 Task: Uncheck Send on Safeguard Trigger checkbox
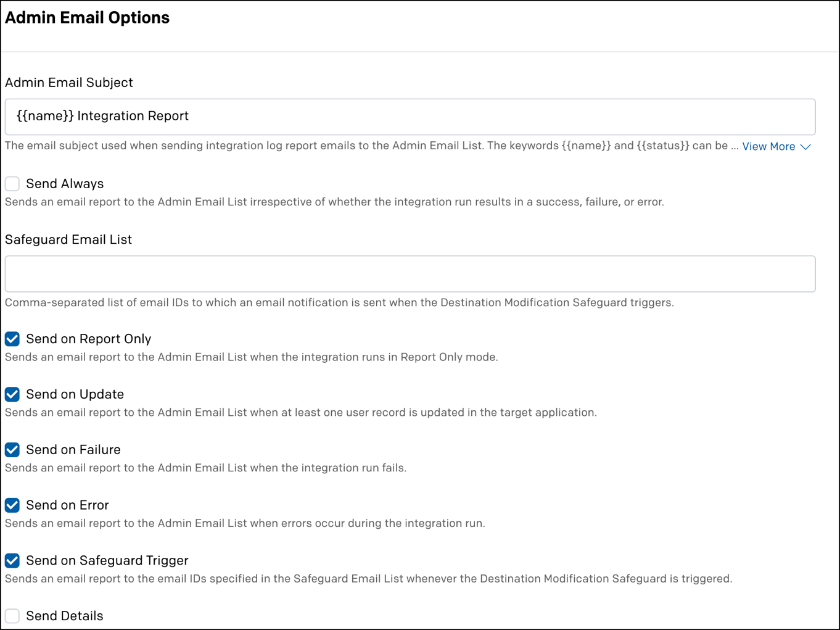[12, 560]
